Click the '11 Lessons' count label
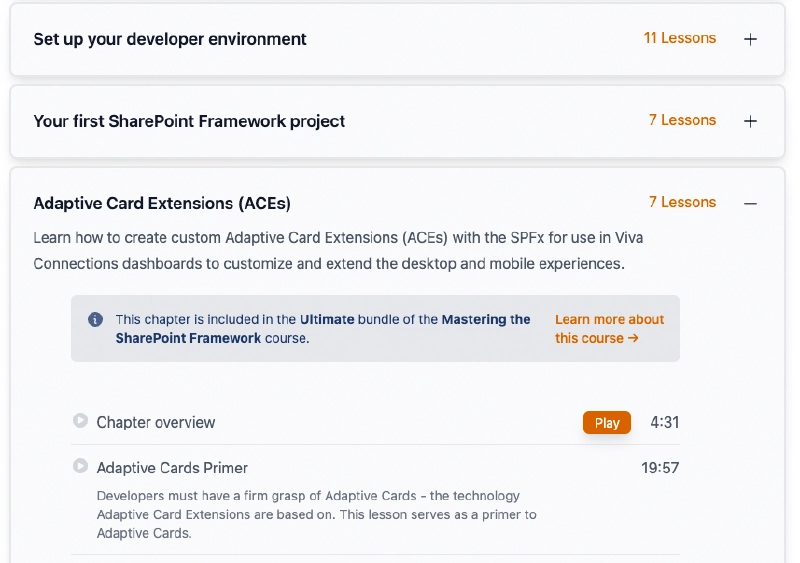Screen dimensions: 800x563 [x=680, y=38]
